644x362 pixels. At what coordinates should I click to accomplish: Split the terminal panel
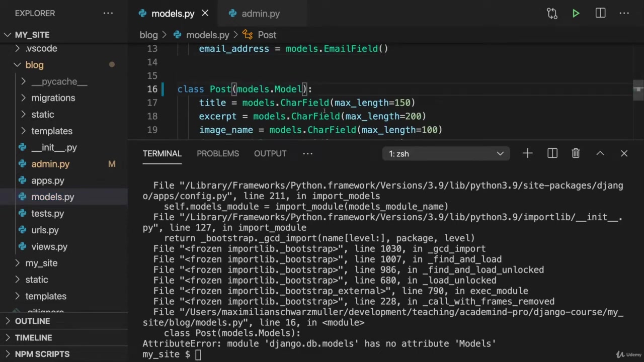(552, 153)
